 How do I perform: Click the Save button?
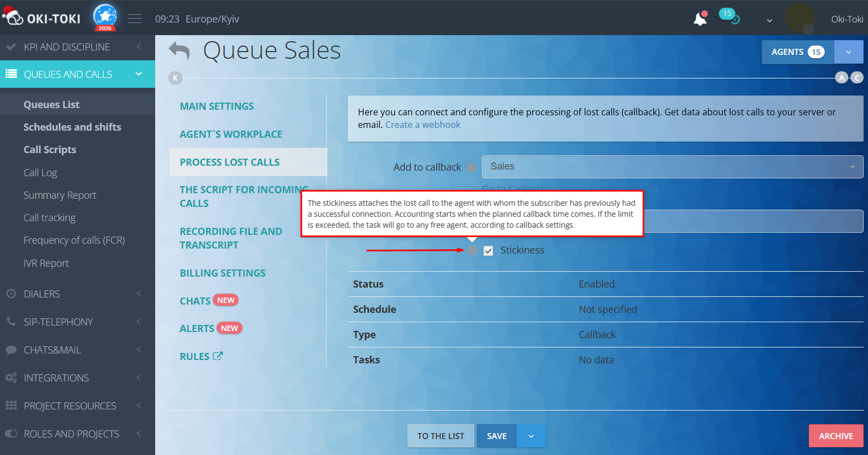pos(496,436)
